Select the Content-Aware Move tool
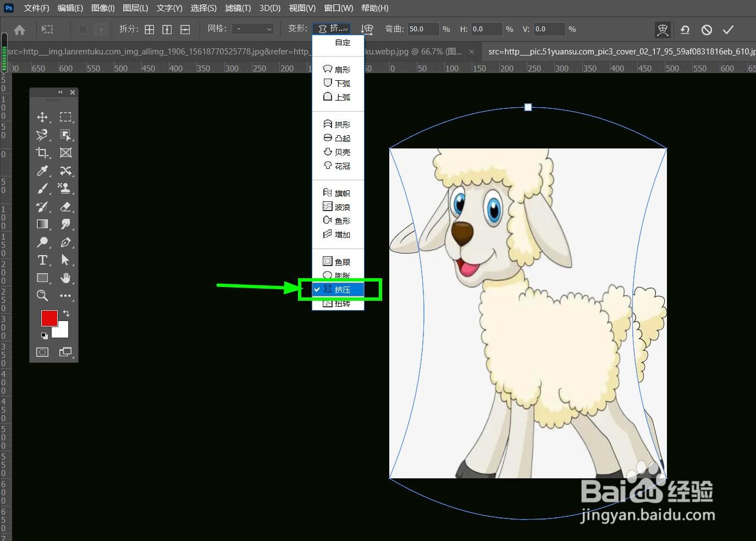Screen dimensions: 756x541 tap(66, 170)
